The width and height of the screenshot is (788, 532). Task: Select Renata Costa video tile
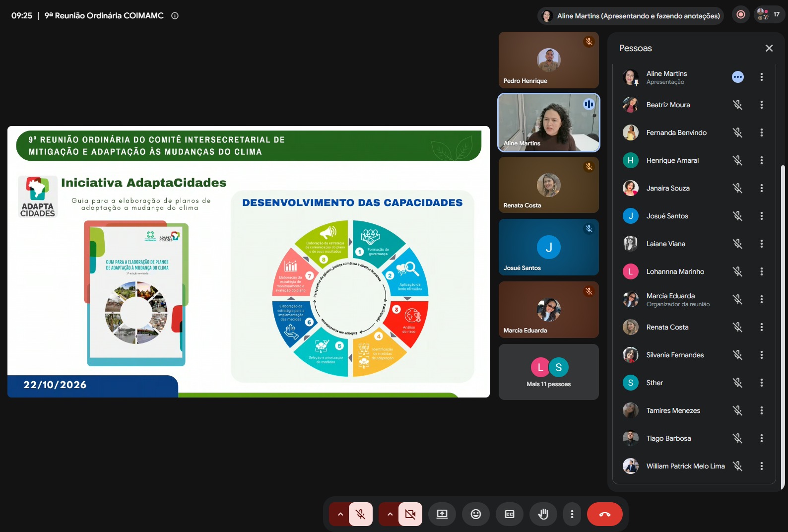549,185
